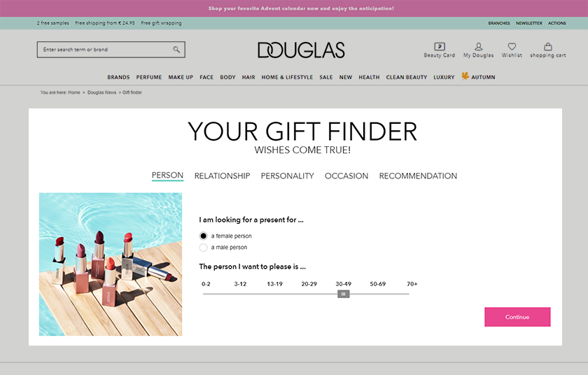Select 'a male person' radio button

(203, 247)
